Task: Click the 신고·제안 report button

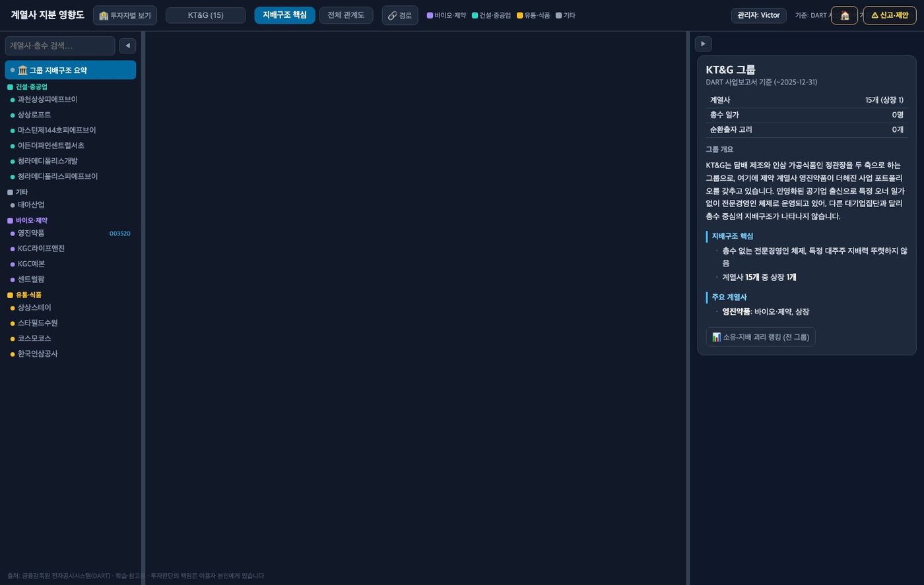Action: point(890,15)
